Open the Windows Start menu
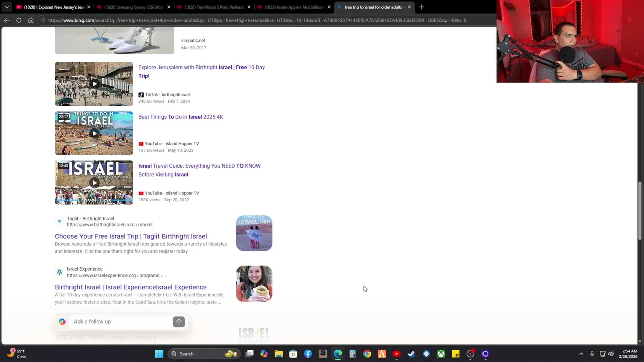The height and width of the screenshot is (362, 644). 159,354
